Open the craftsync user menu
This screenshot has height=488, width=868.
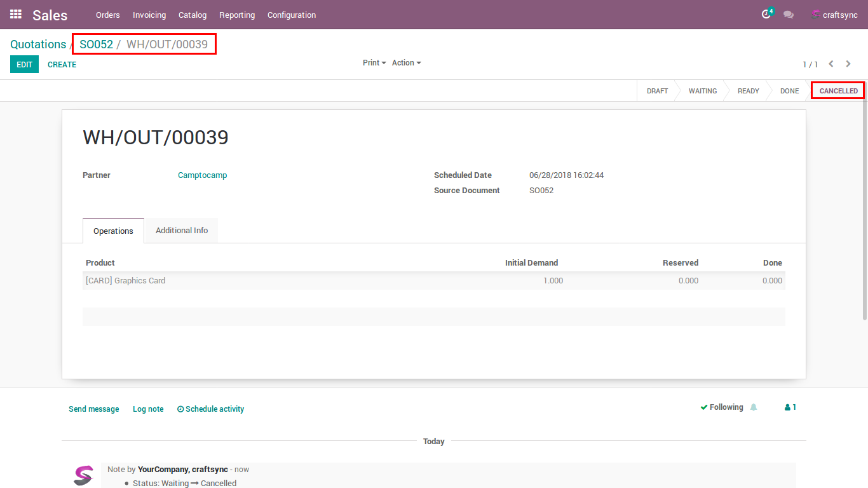[834, 15]
